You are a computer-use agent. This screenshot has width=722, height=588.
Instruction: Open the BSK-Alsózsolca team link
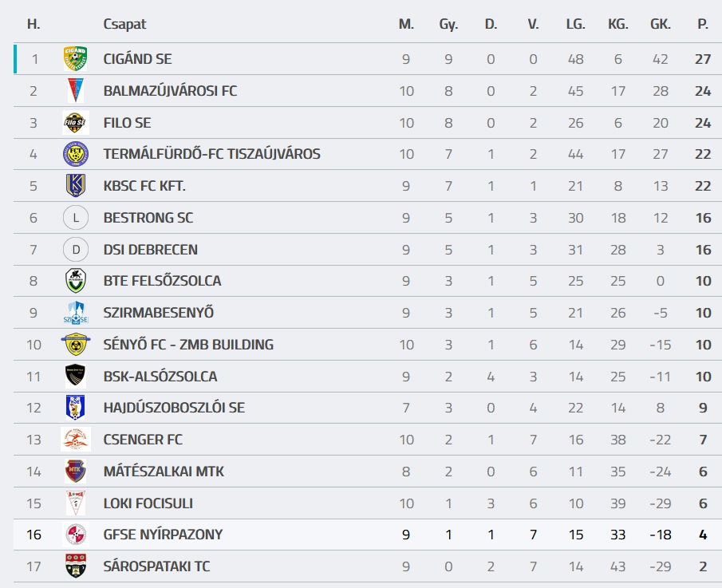coord(160,377)
